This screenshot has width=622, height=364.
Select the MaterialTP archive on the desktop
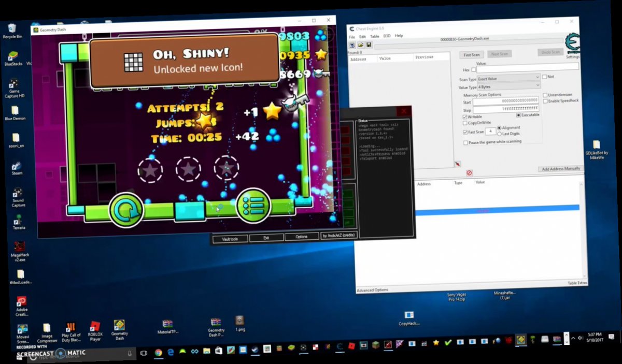point(167,327)
